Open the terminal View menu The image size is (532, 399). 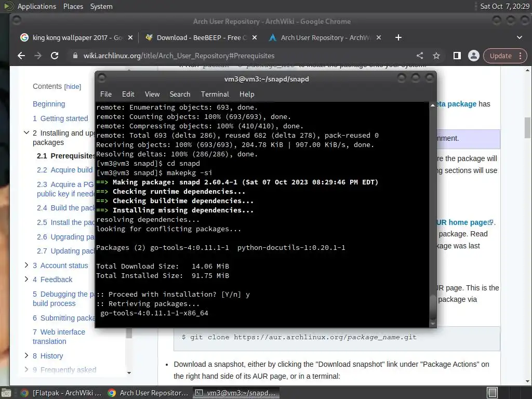(x=152, y=95)
